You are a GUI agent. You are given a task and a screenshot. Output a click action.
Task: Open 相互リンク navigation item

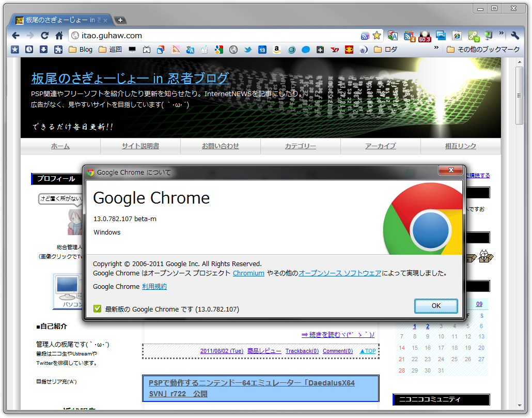pyautogui.click(x=461, y=146)
